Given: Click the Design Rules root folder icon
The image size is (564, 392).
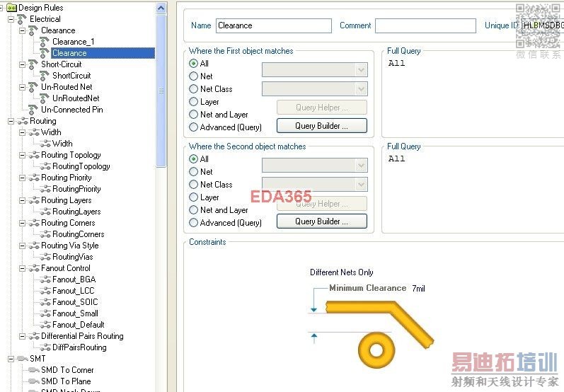Looking at the screenshot, I should click(11, 8).
